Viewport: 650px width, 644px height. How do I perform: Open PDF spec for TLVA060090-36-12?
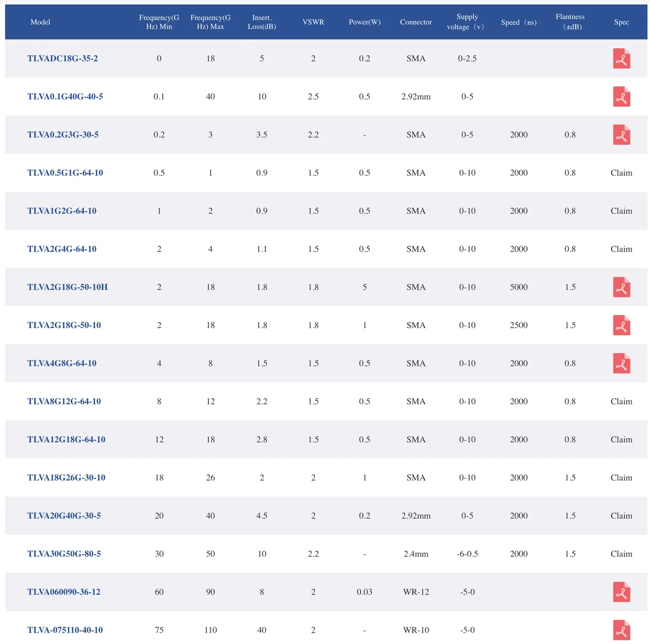(x=621, y=592)
